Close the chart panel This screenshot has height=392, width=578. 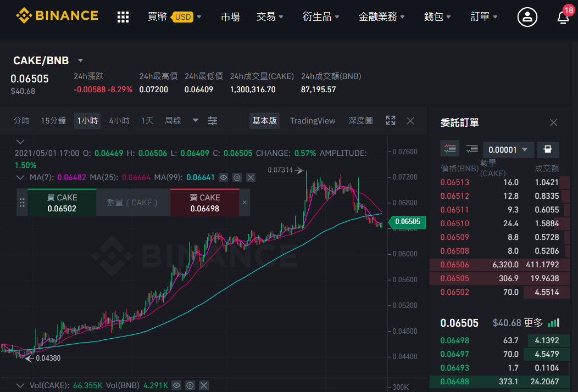pos(410,121)
